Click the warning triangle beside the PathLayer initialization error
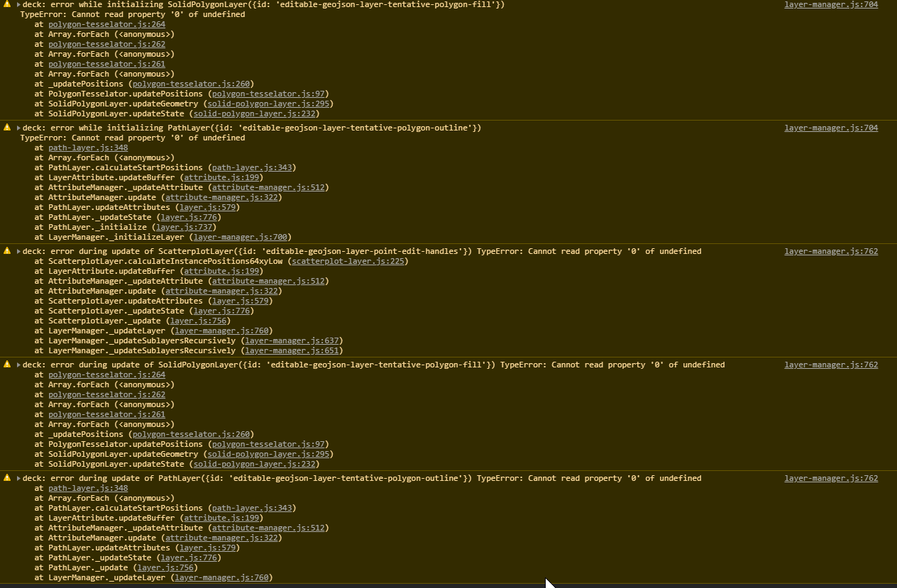This screenshot has width=897, height=588. pyautogui.click(x=6, y=128)
